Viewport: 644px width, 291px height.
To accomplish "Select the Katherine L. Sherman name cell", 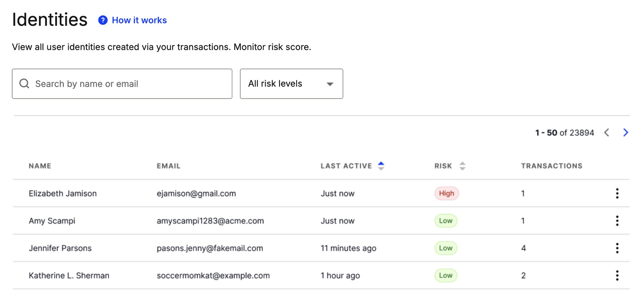I will 69,276.
